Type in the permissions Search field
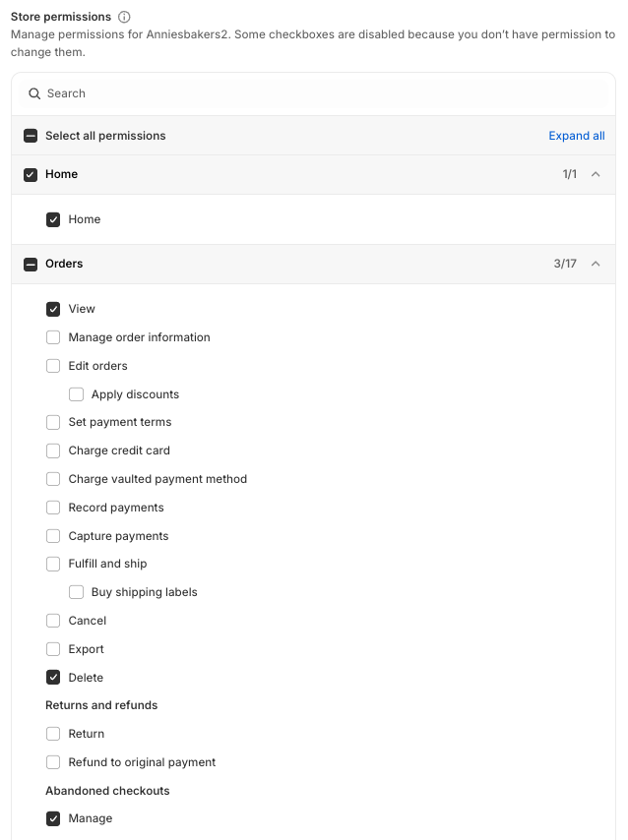This screenshot has height=840, width=628. click(x=315, y=93)
